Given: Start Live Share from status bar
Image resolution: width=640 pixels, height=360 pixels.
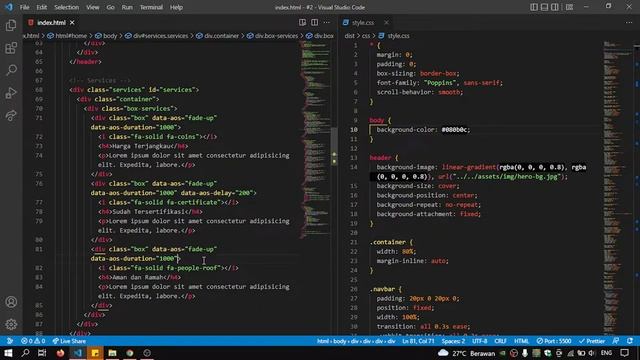Looking at the screenshot, I should [x=69, y=341].
